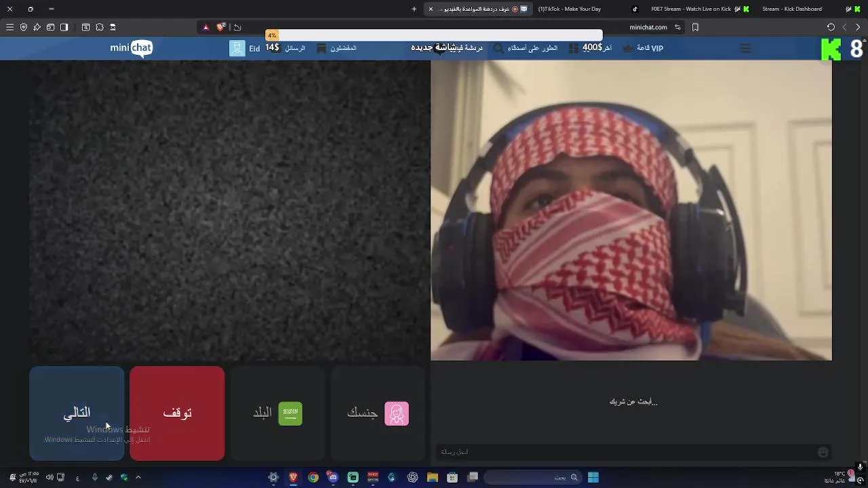Click the taskbar search box
This screenshot has height=488, width=868.
532,477
